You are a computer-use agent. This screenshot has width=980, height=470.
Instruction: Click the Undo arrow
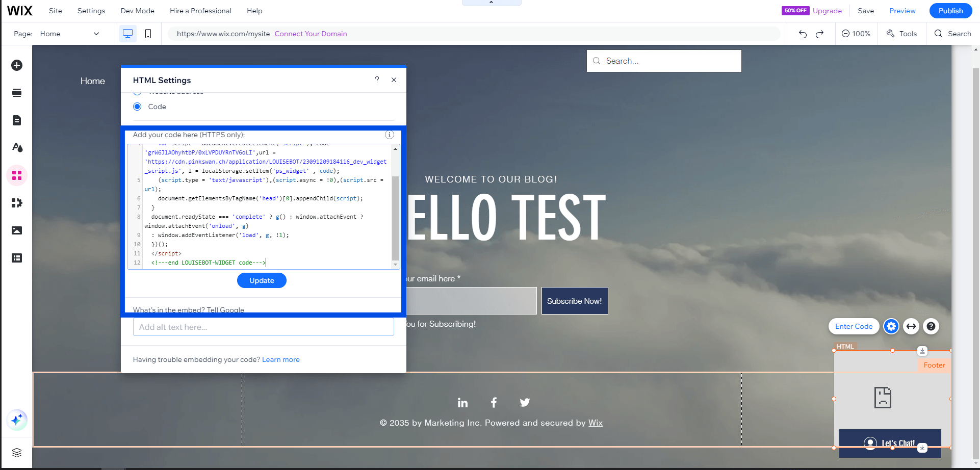pyautogui.click(x=803, y=34)
